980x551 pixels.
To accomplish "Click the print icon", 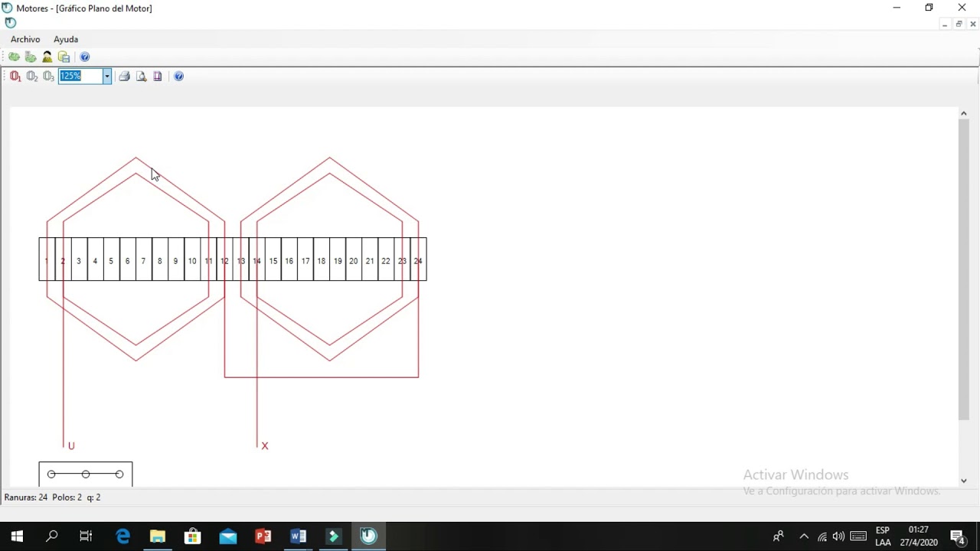I will point(125,76).
